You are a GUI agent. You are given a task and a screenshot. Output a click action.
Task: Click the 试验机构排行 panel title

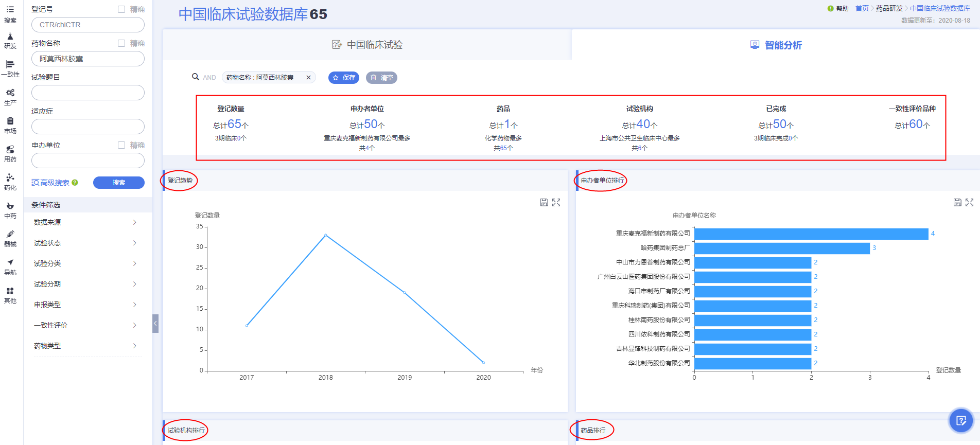pos(186,431)
